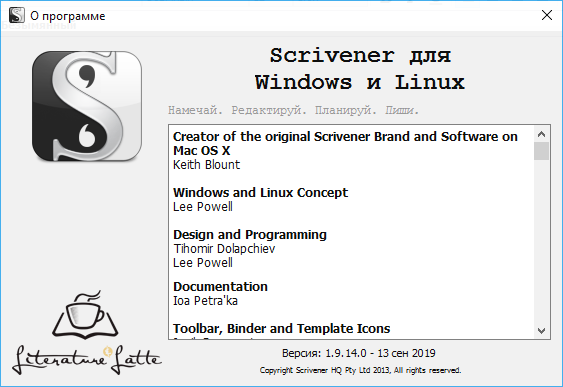Click the 'О программе' window title
Screen dimensions: 563x387
coord(68,16)
